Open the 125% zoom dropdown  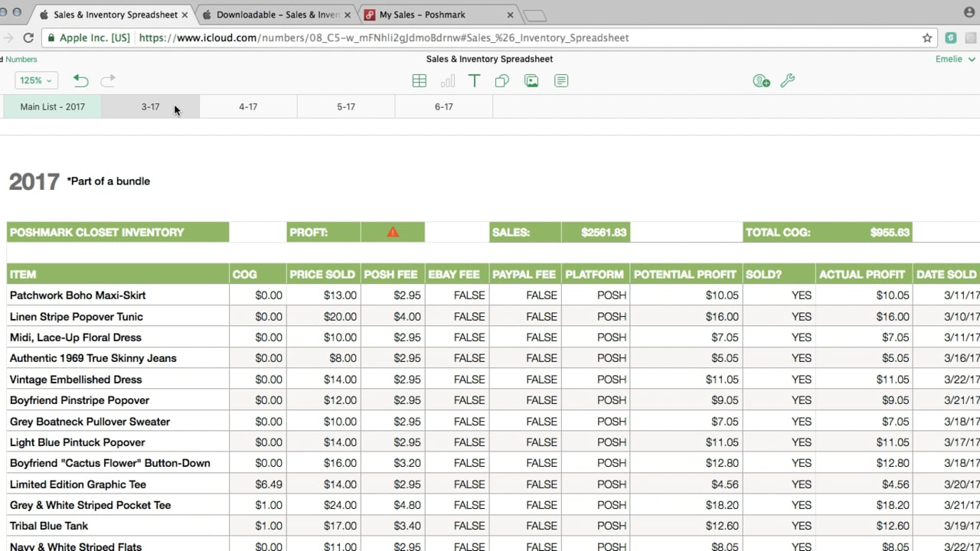(36, 80)
